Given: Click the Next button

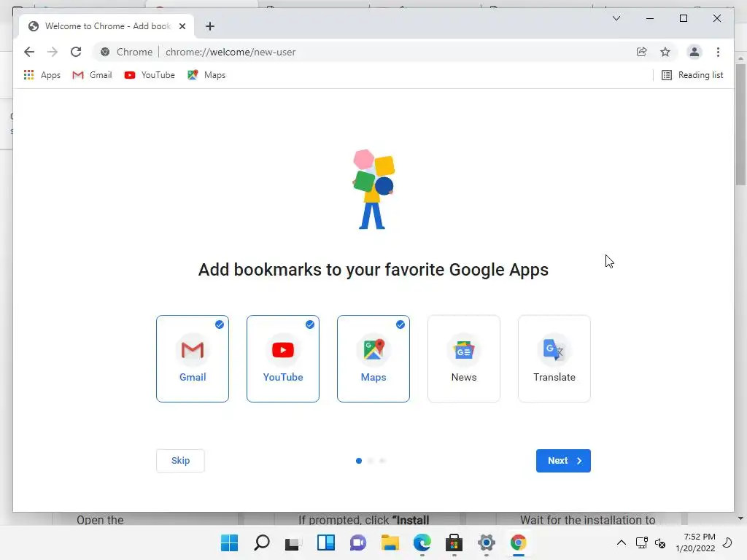Looking at the screenshot, I should pos(563,461).
